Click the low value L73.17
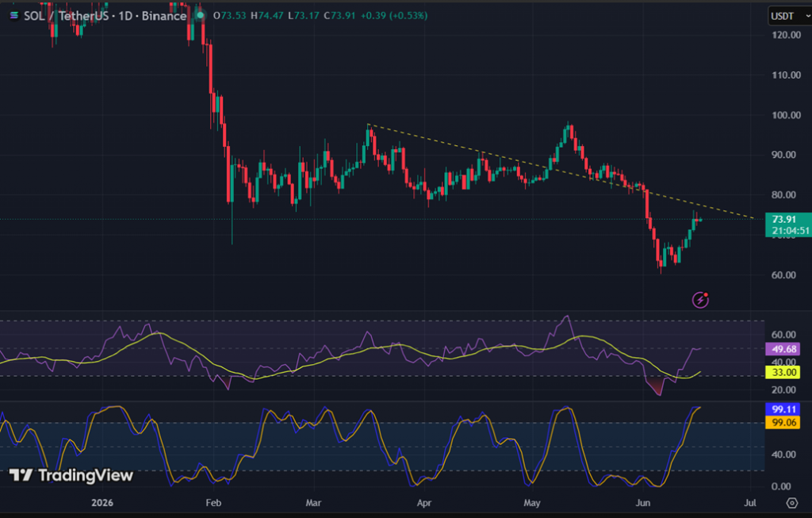 point(304,16)
